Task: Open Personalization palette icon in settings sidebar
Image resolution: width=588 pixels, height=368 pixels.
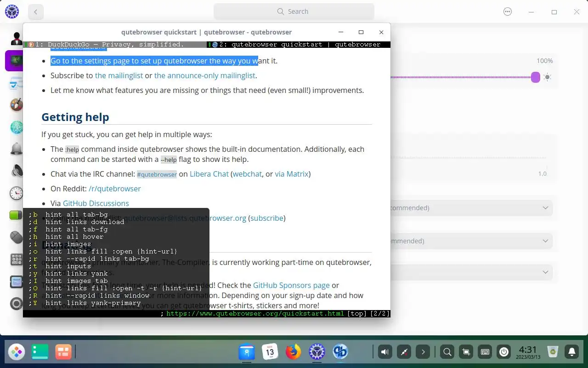Action: coord(17,105)
